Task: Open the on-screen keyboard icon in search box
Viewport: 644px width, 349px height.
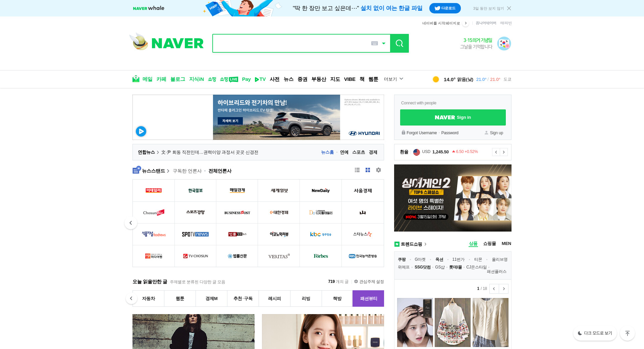Action: (x=374, y=43)
